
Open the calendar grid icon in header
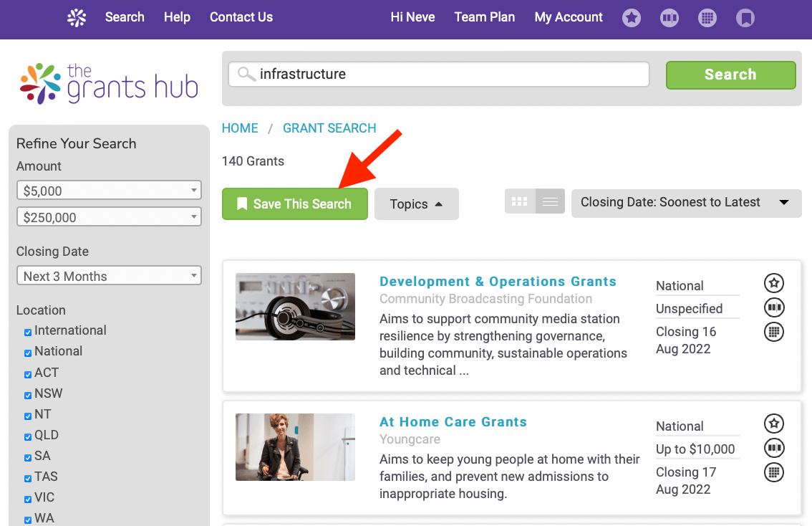(707, 19)
